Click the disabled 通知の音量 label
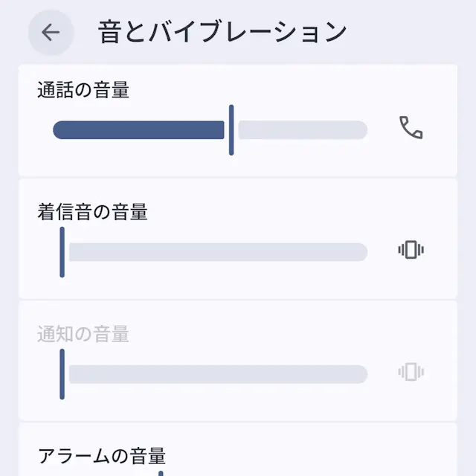 pos(83,335)
